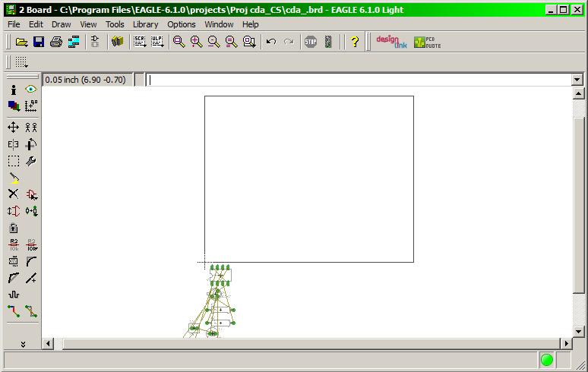The height and width of the screenshot is (372, 588).
Task: Select the Name tool
Action: point(14,244)
